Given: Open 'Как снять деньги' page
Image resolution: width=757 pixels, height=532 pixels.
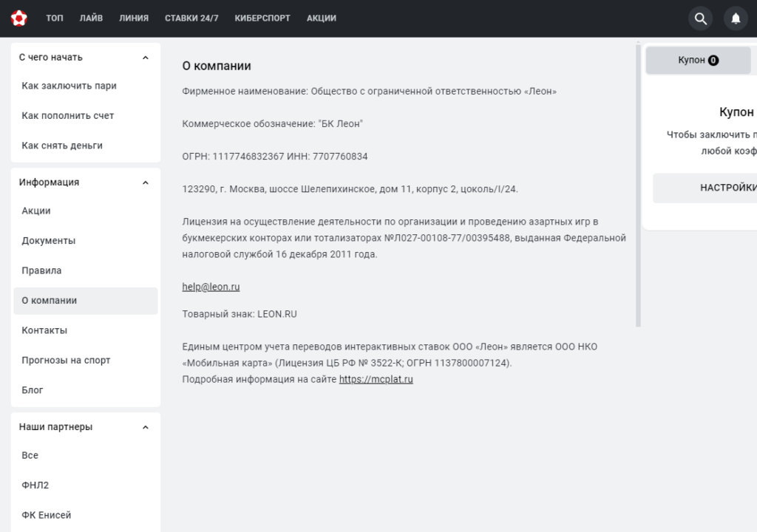Looking at the screenshot, I should [86, 146].
